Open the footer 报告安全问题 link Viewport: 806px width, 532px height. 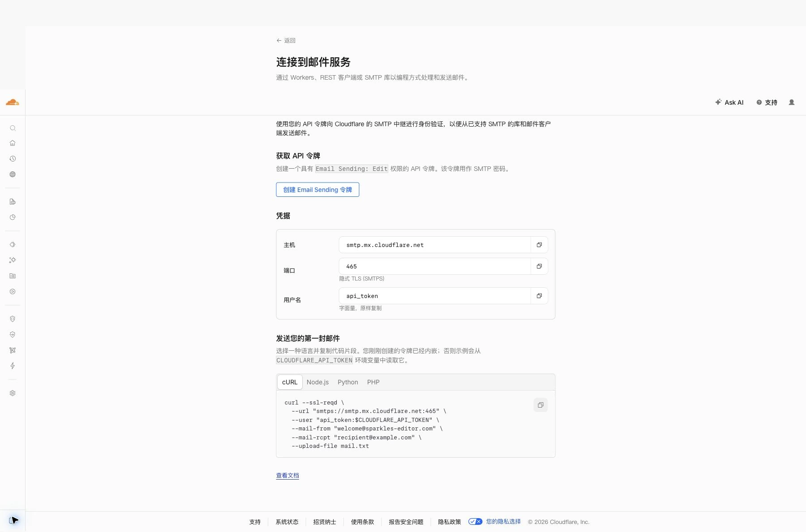[406, 522]
